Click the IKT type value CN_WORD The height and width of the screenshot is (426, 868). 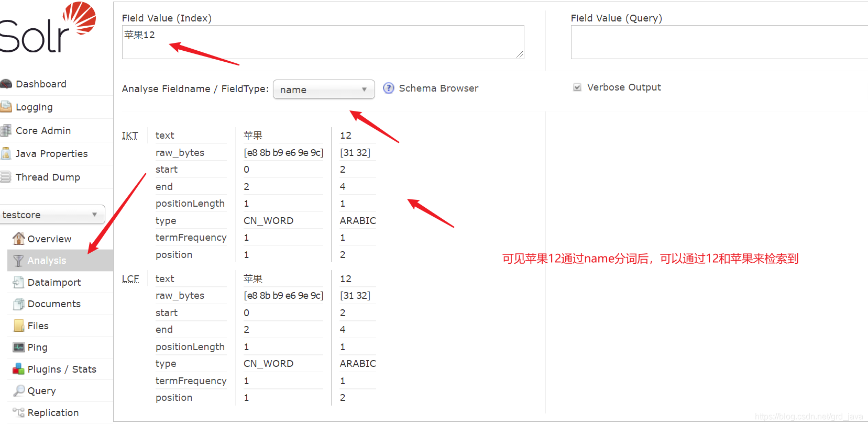(268, 221)
